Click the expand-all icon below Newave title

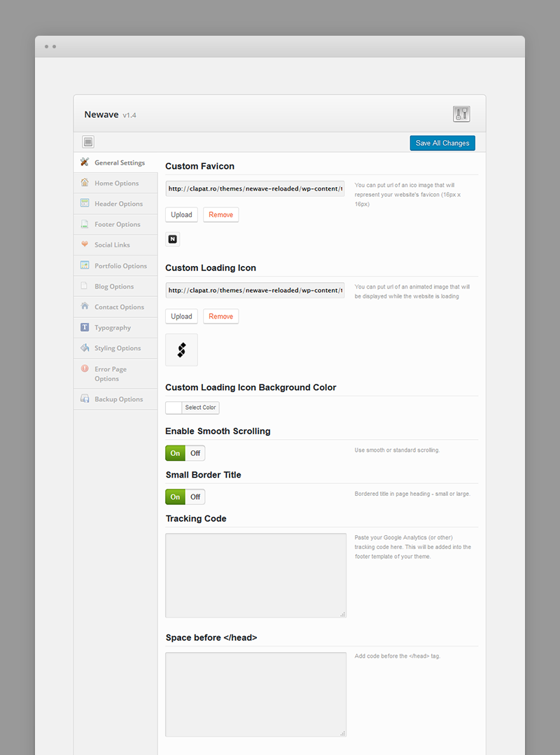(x=88, y=141)
